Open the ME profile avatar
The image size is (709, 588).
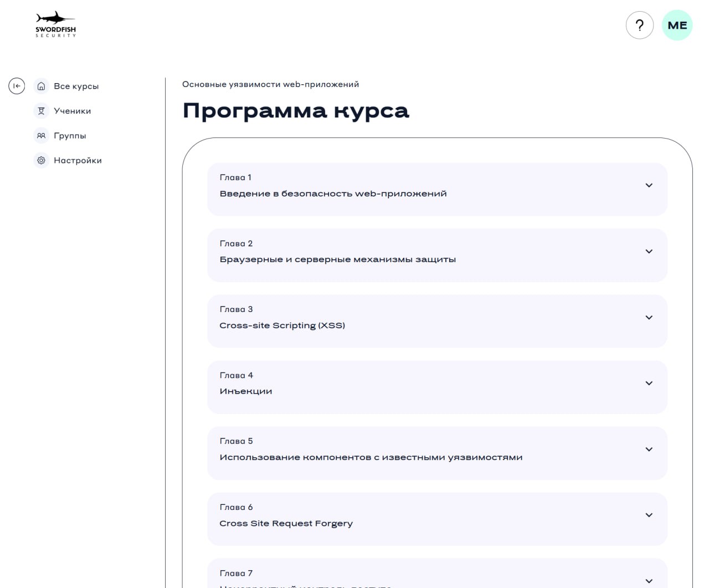pos(677,25)
